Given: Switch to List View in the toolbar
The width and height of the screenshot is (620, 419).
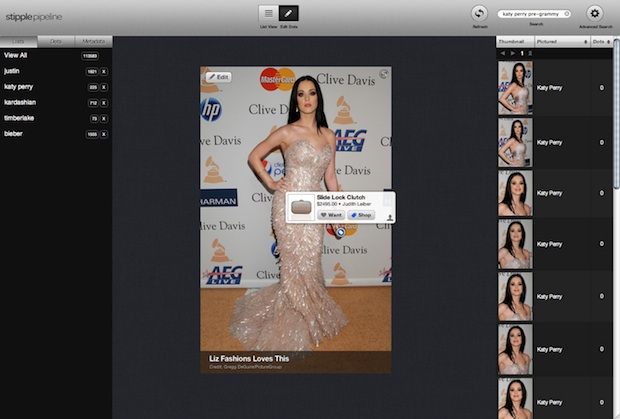Looking at the screenshot, I should [x=268, y=13].
